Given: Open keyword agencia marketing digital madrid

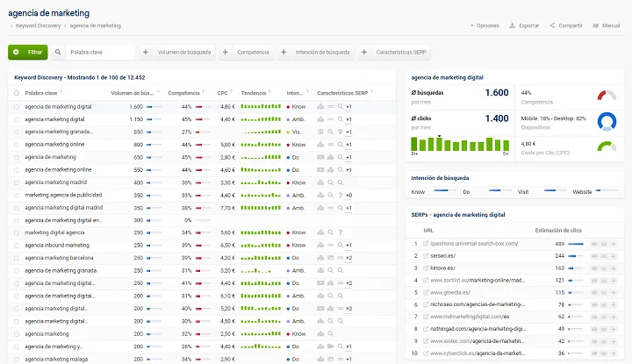Looking at the screenshot, I should (x=64, y=208).
